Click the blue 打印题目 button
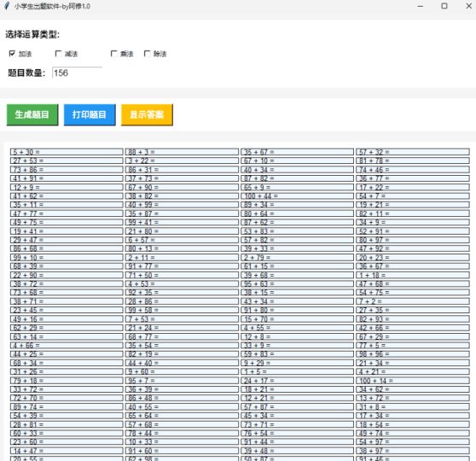This screenshot has height=461, width=476. click(90, 115)
